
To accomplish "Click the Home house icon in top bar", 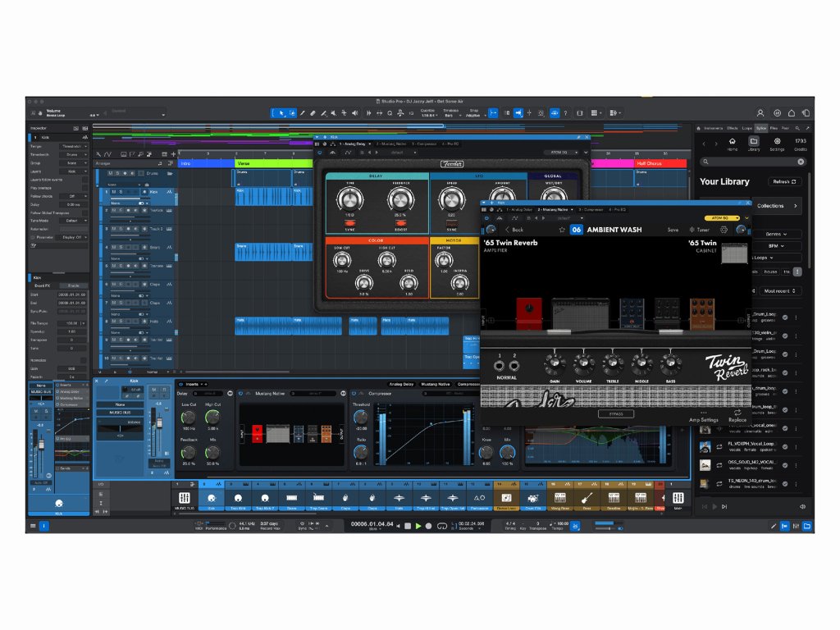I will pos(792,113).
